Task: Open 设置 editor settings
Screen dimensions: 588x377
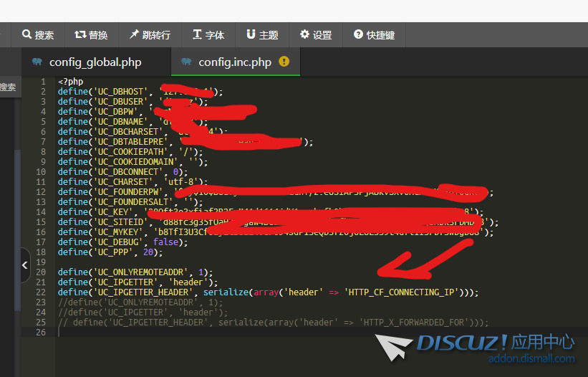Action: pos(316,34)
